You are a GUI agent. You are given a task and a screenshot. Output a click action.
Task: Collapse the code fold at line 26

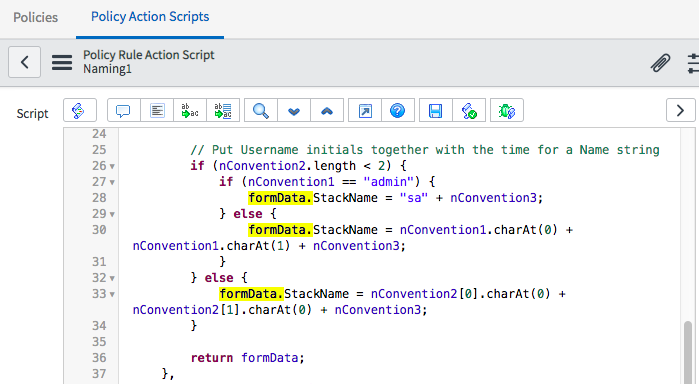[112, 167]
